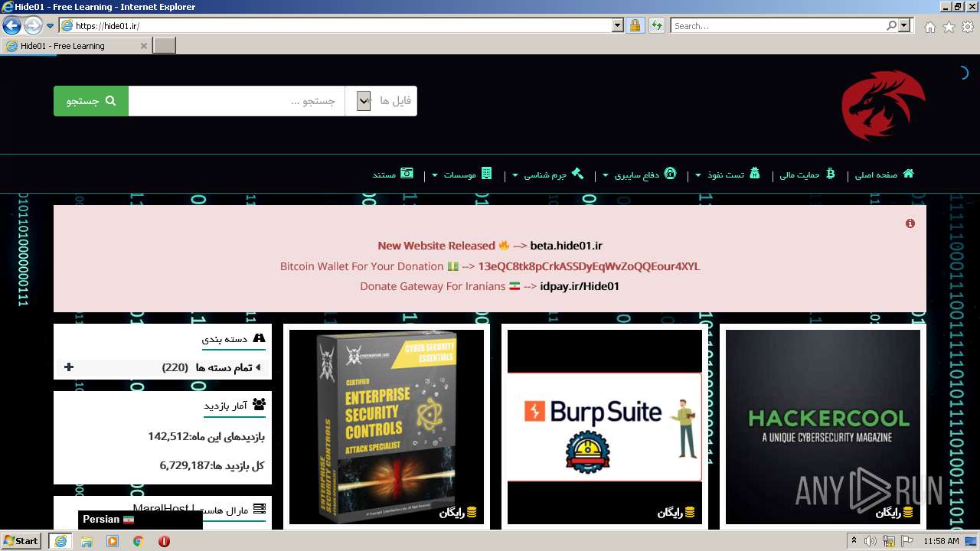This screenshot has width=980, height=551.
Task: Open the recent pages dropdown arrow
Action: [51, 26]
